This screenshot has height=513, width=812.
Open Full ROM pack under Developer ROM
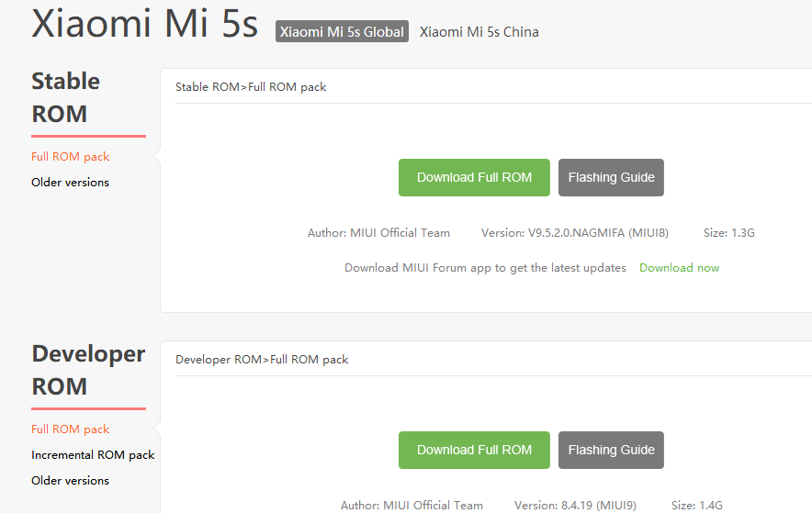pyautogui.click(x=71, y=429)
